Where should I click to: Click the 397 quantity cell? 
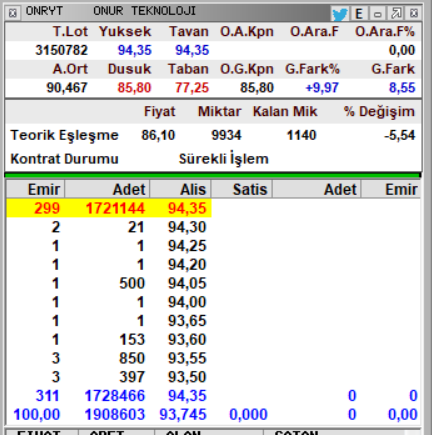(x=132, y=377)
